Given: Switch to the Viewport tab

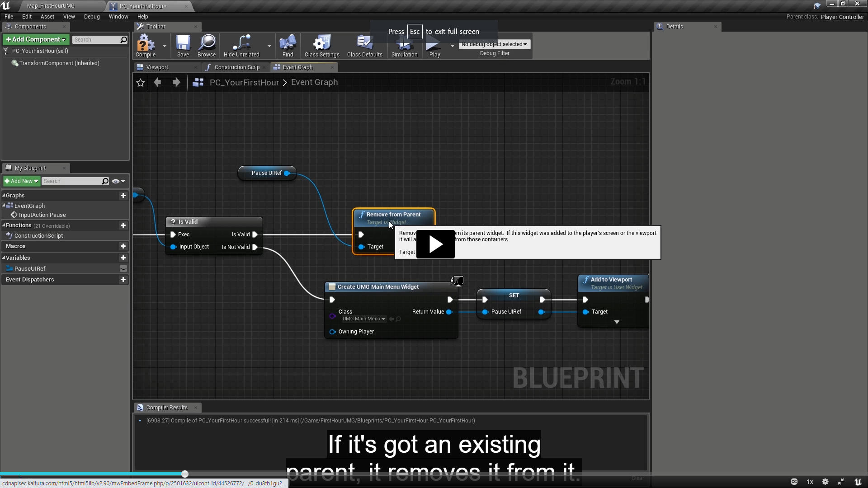Looking at the screenshot, I should (157, 67).
